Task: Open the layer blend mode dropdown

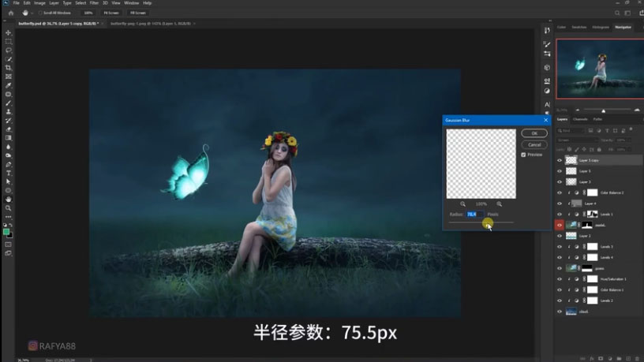Action: (x=577, y=140)
